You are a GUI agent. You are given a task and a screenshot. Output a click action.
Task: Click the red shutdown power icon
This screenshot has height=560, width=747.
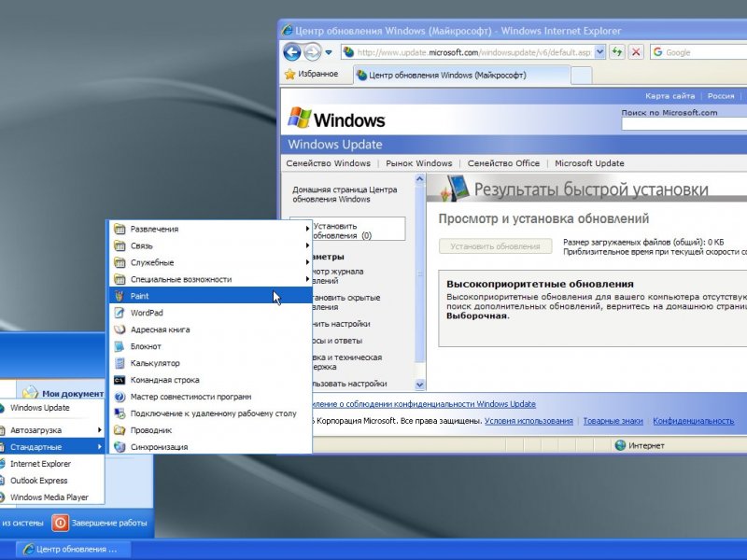pyautogui.click(x=60, y=523)
